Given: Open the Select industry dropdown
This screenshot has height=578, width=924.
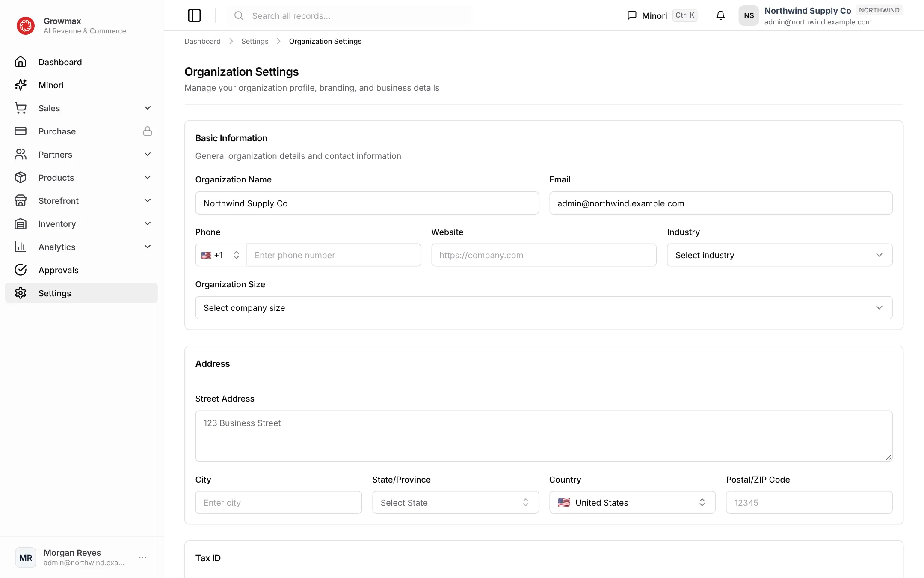Looking at the screenshot, I should 779,255.
